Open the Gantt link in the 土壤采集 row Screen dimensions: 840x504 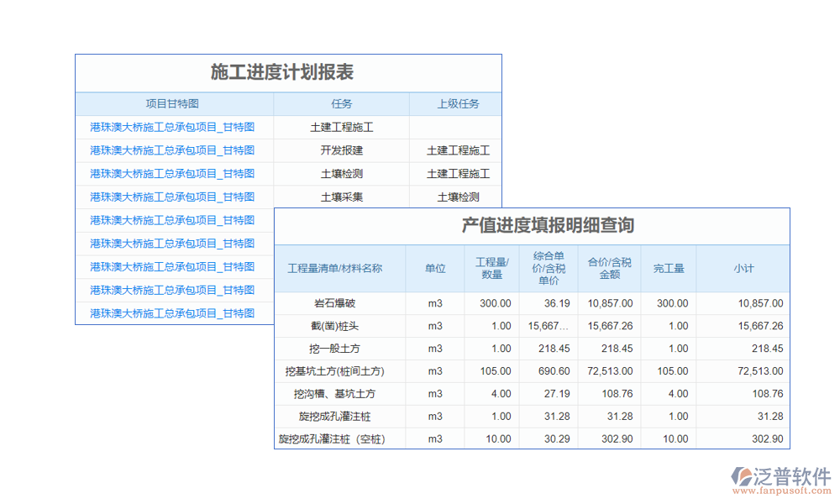(172, 197)
